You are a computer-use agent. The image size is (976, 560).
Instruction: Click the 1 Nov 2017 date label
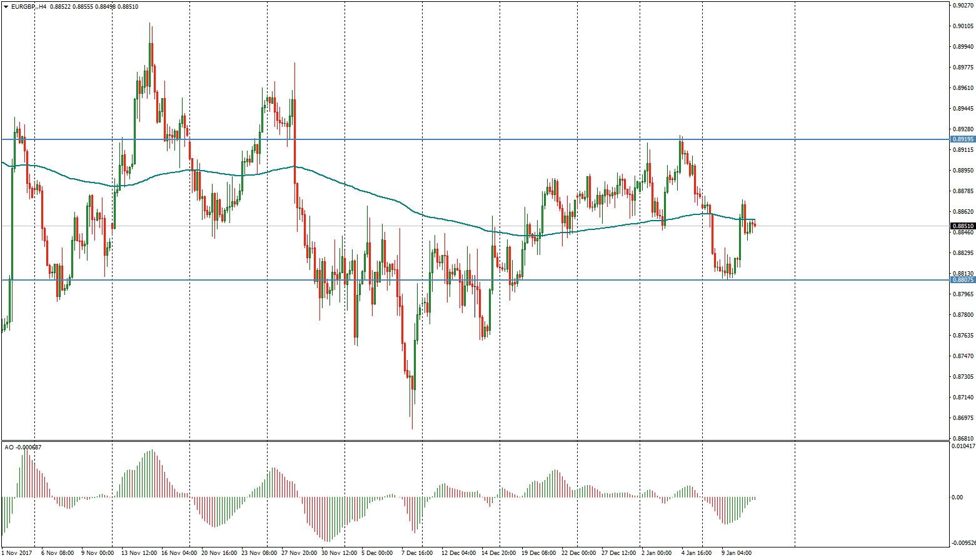click(17, 553)
